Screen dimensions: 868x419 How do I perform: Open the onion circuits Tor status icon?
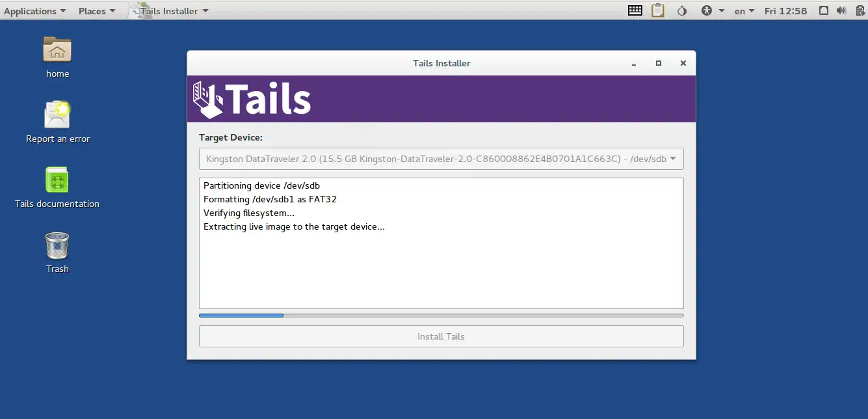[682, 10]
